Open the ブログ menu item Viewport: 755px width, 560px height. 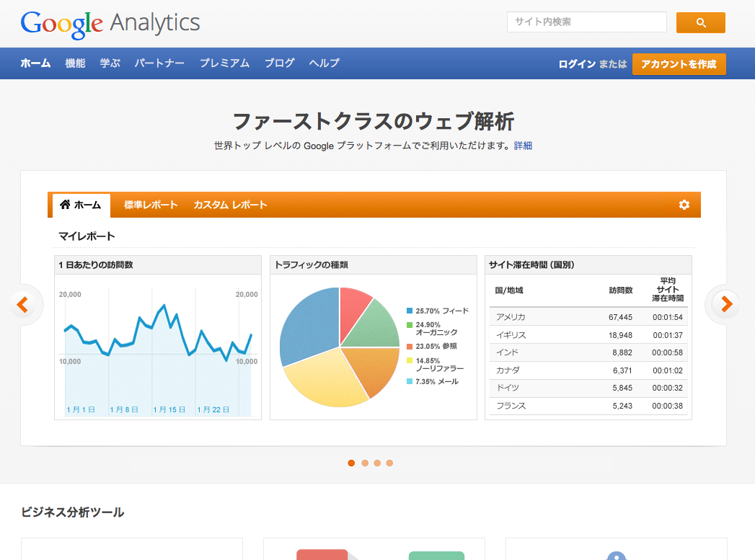(x=279, y=63)
